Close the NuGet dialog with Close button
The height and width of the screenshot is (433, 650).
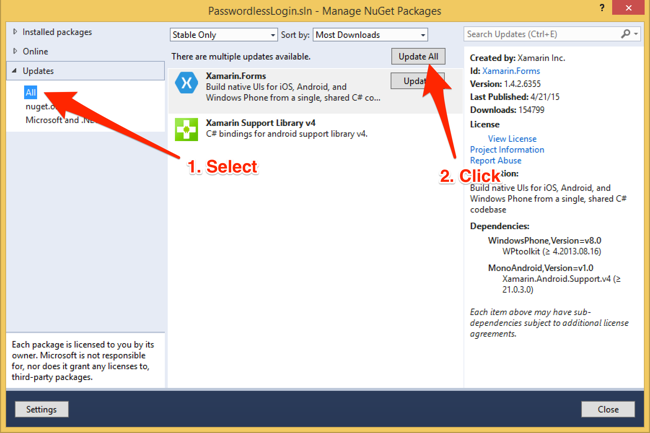[607, 409]
